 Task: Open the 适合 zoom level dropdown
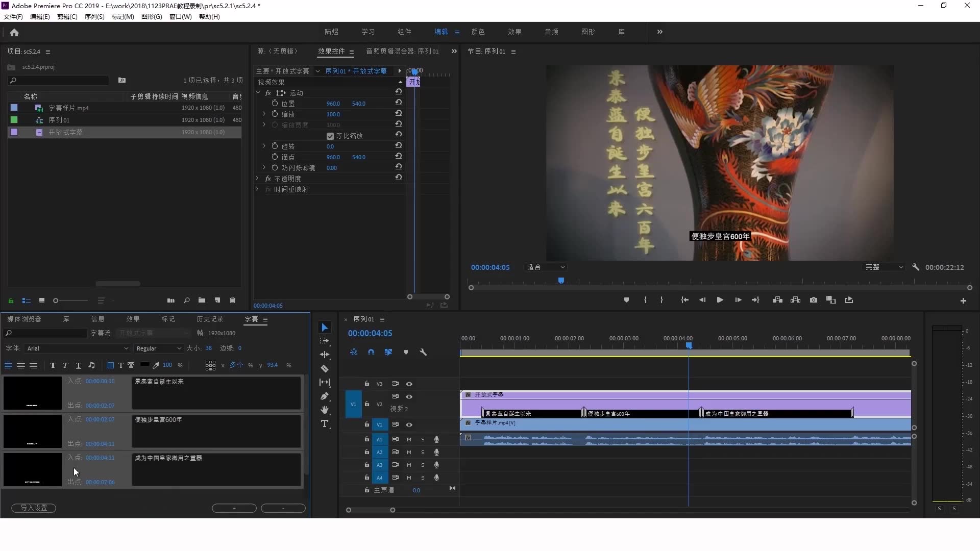pos(546,267)
